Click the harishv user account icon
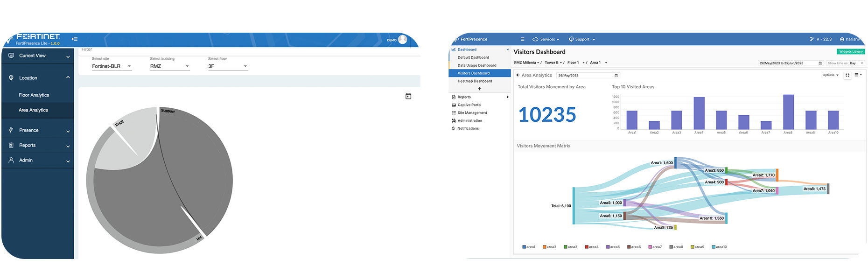 (842, 40)
